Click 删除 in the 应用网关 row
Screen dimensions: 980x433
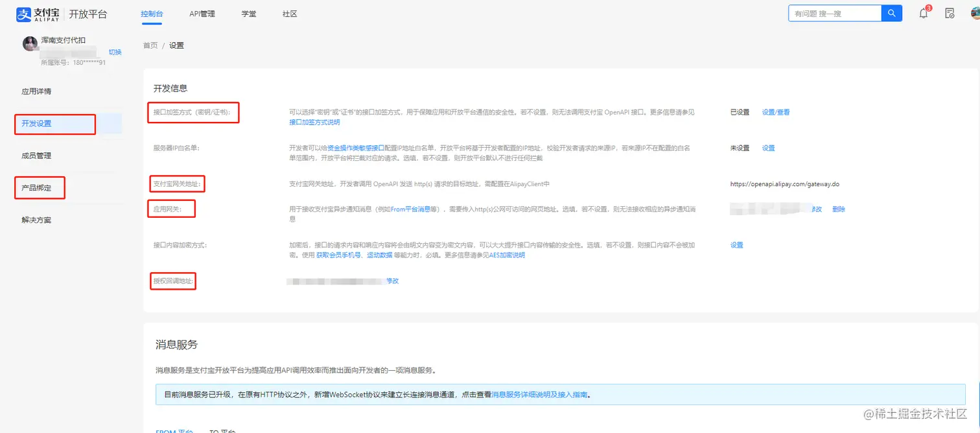tap(839, 209)
